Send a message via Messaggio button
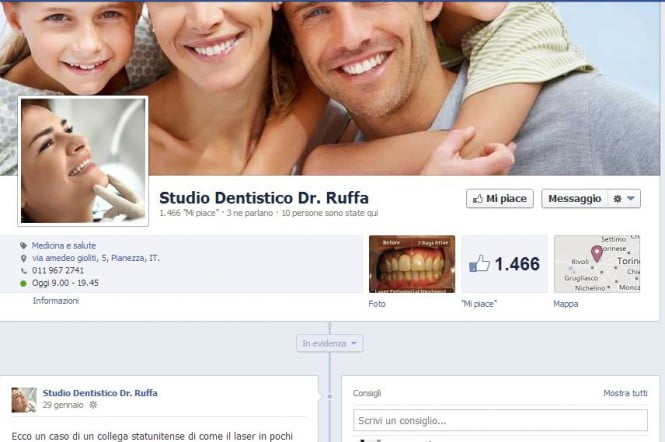 coord(576,199)
